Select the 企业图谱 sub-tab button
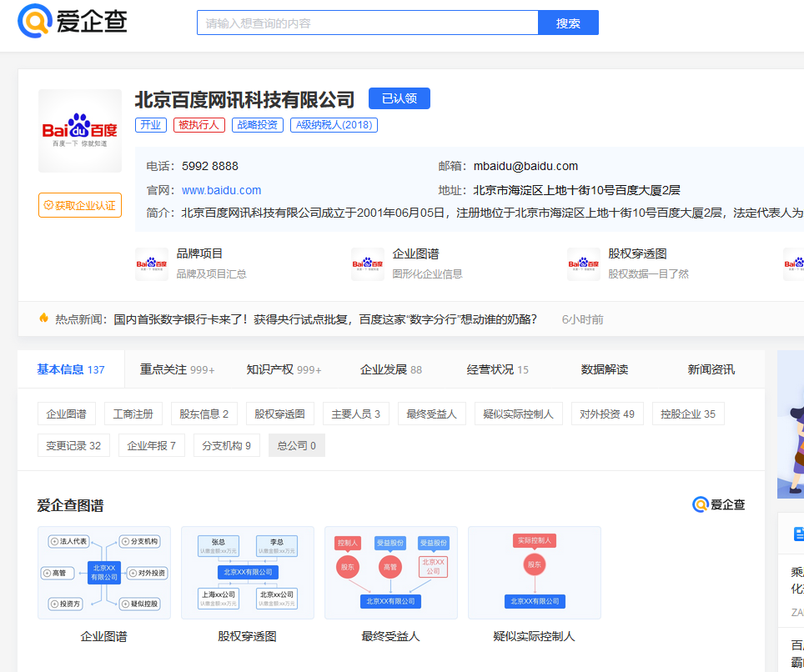This screenshot has height=672, width=804. [67, 414]
